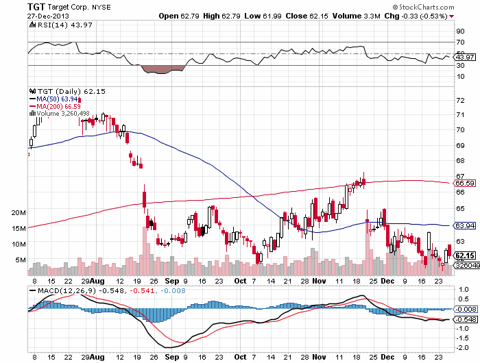Click the TGT (Daily) 62.15 legend text

(x=71, y=91)
